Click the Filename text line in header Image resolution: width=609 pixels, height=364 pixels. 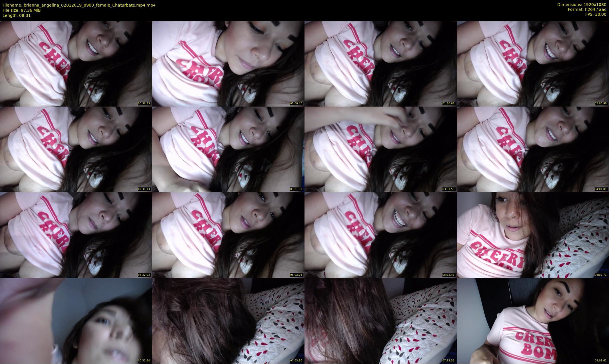point(79,5)
